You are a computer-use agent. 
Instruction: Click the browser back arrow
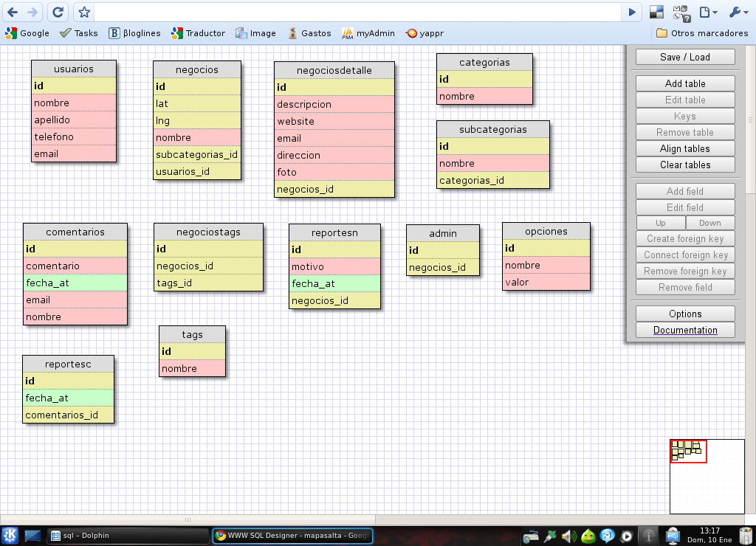(13, 12)
